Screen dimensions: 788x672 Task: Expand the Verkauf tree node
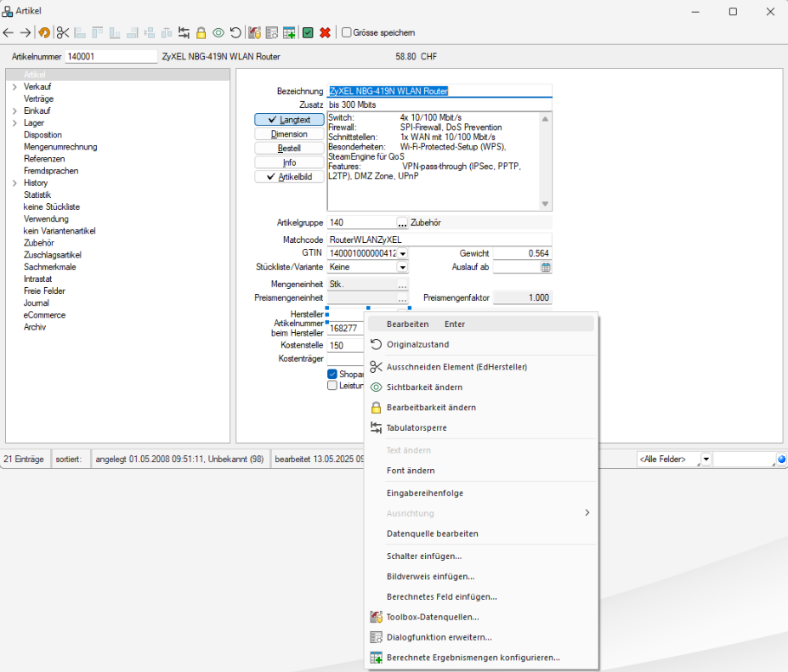click(14, 87)
